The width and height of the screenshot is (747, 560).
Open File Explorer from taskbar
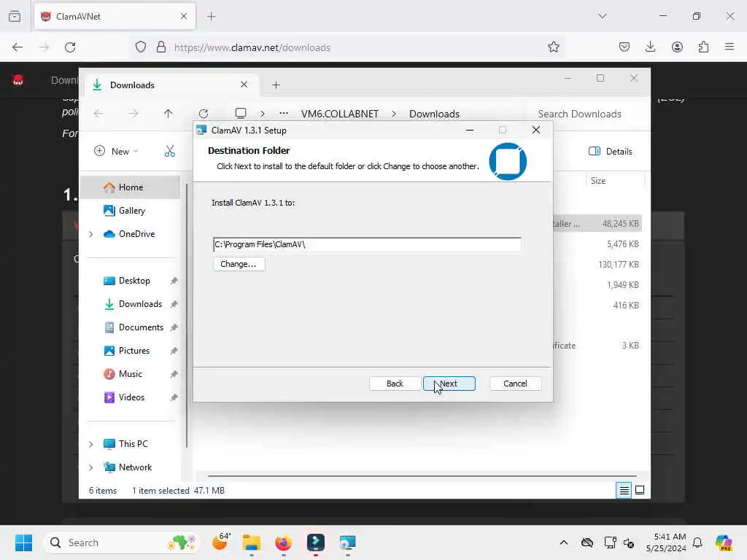[x=252, y=542]
